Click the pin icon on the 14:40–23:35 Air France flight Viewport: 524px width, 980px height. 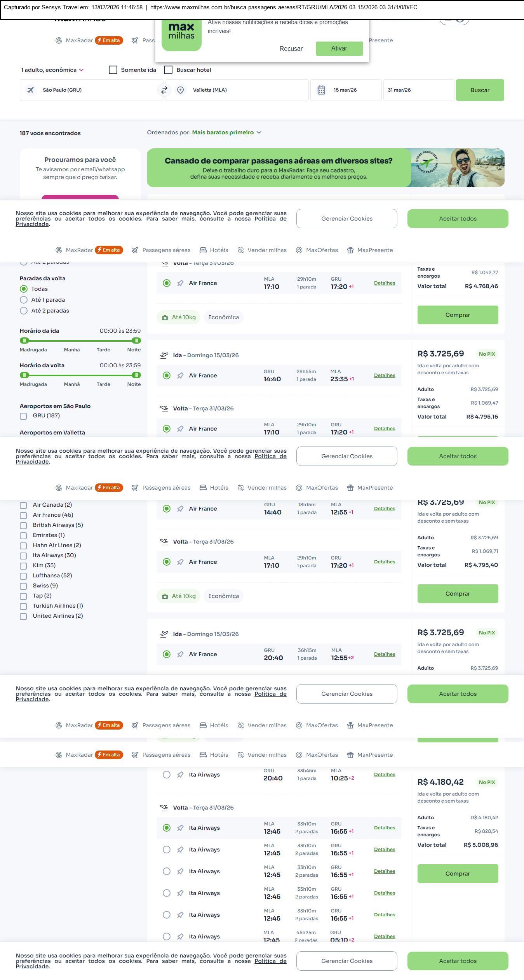coord(180,375)
